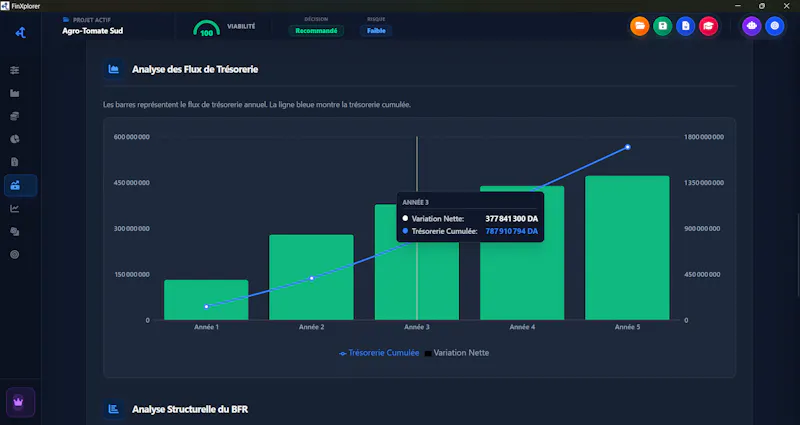Open the invoice document sidebar icon
This screenshot has height=425, width=800.
point(15,162)
